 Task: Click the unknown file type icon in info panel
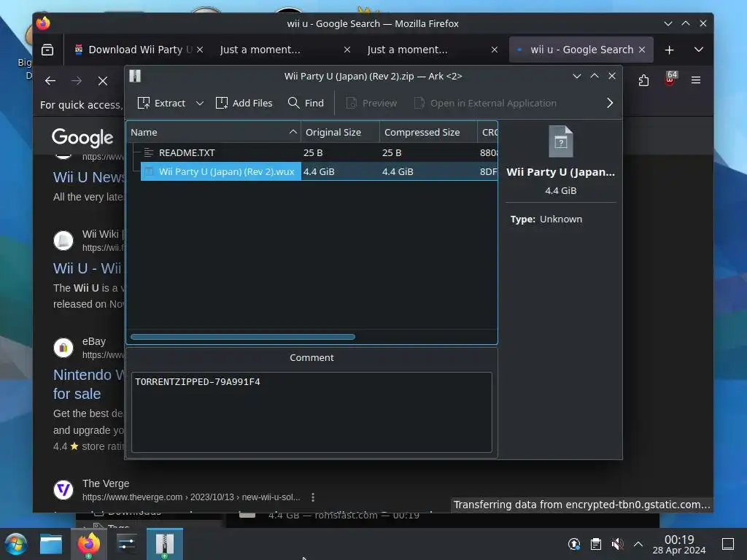pos(561,141)
